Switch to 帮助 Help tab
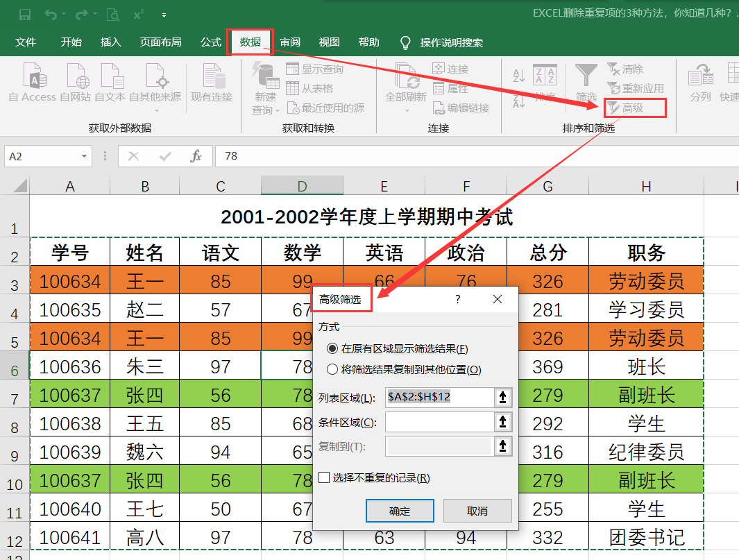Image resolution: width=739 pixels, height=560 pixels. click(368, 42)
